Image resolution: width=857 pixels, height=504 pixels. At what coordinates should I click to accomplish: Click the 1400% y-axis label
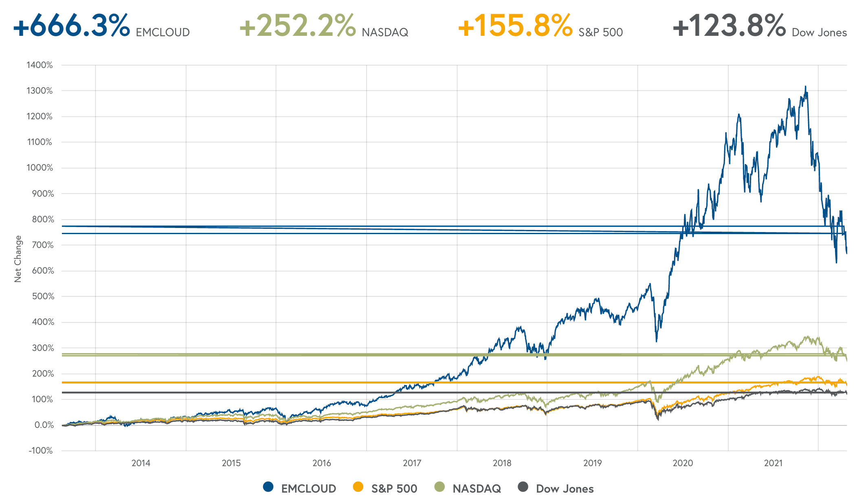tap(40, 65)
